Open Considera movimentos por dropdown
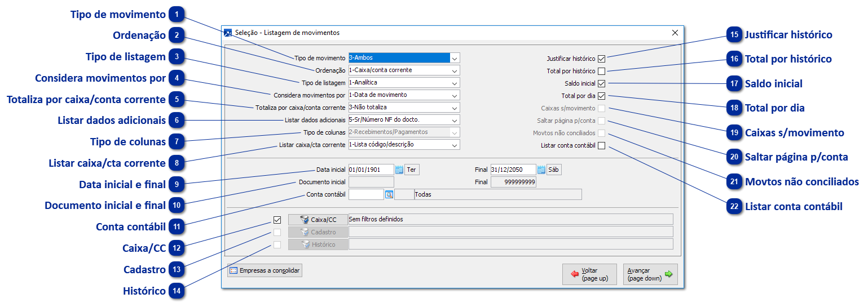This screenshot has width=868, height=307. [x=455, y=95]
